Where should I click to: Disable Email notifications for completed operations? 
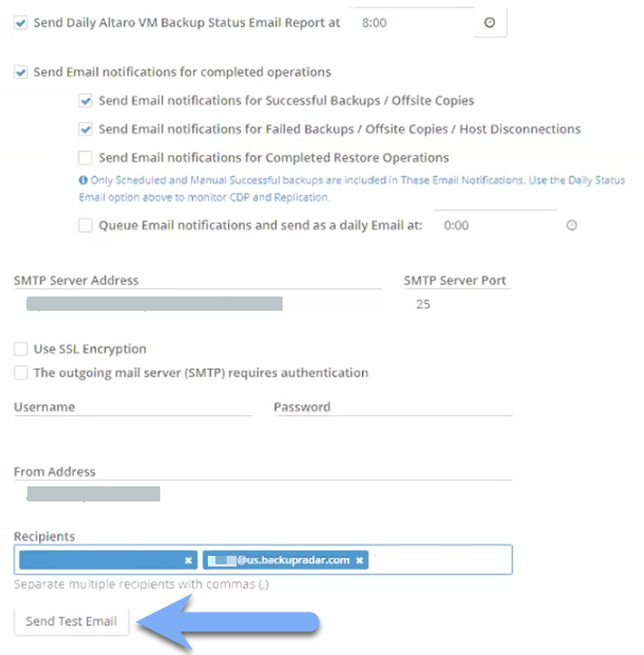pos(19,72)
